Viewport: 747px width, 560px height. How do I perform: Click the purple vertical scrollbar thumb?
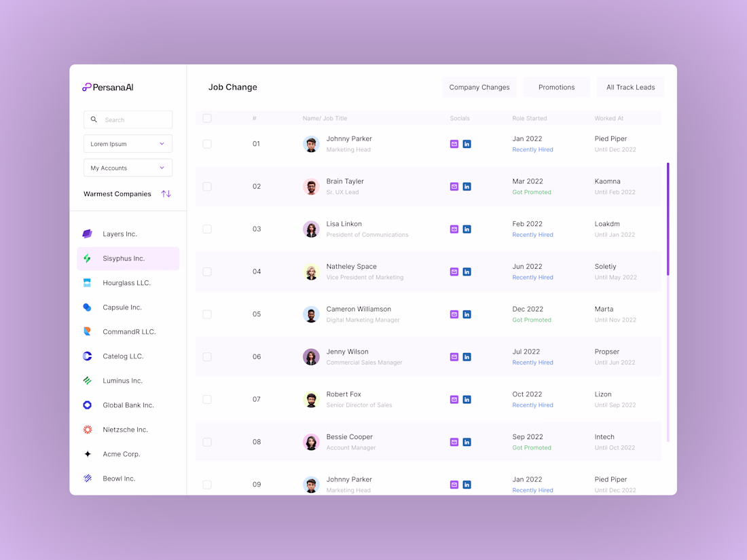pyautogui.click(x=668, y=219)
